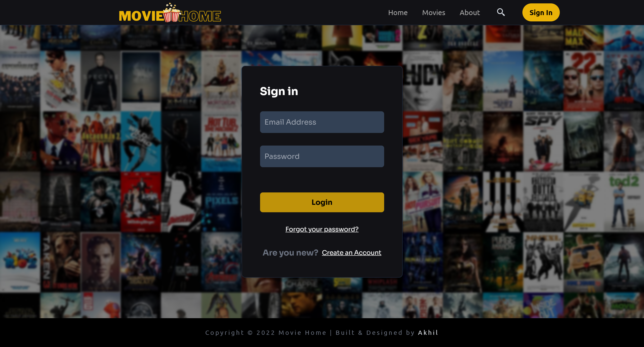Open the About page link
The image size is (644, 347).
pos(469,13)
